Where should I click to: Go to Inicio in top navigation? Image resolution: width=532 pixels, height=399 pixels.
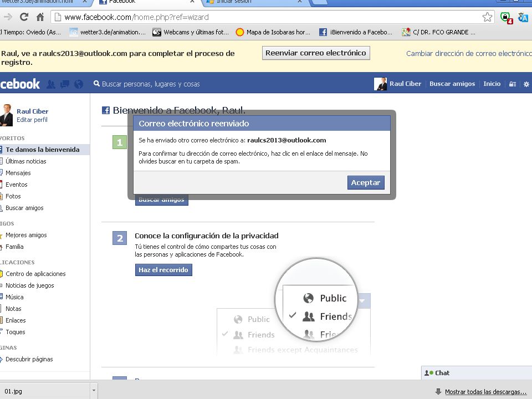click(492, 84)
